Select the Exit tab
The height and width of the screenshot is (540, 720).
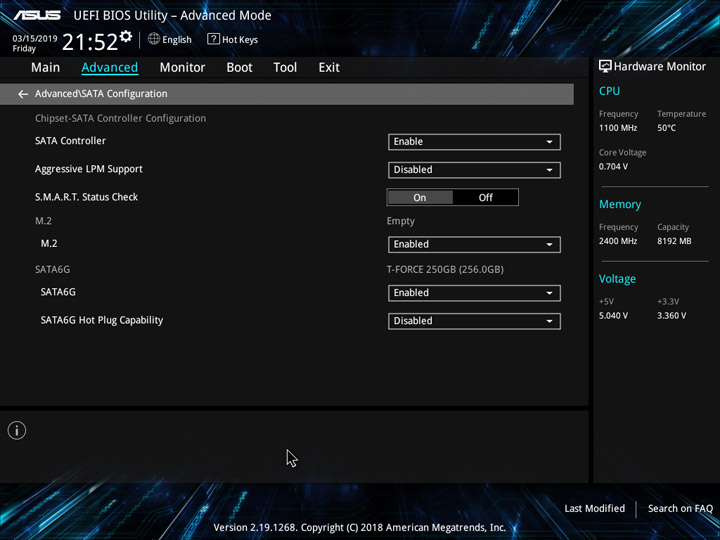click(329, 68)
